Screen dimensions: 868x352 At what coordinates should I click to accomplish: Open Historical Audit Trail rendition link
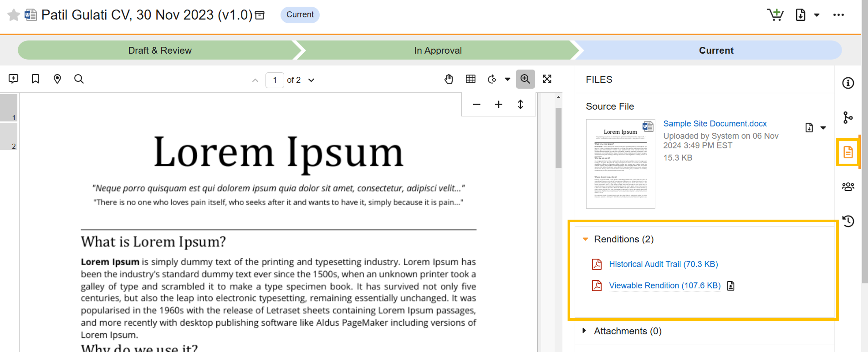663,264
